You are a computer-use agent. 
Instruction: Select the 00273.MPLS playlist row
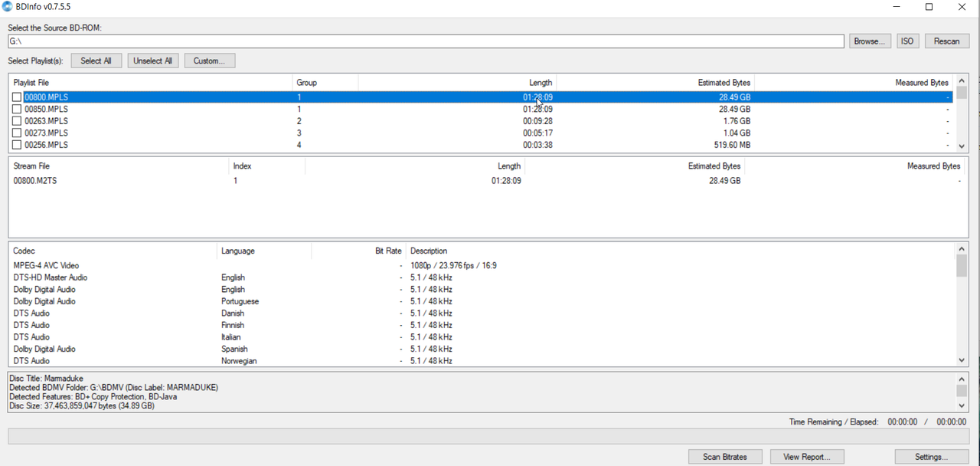coord(482,133)
